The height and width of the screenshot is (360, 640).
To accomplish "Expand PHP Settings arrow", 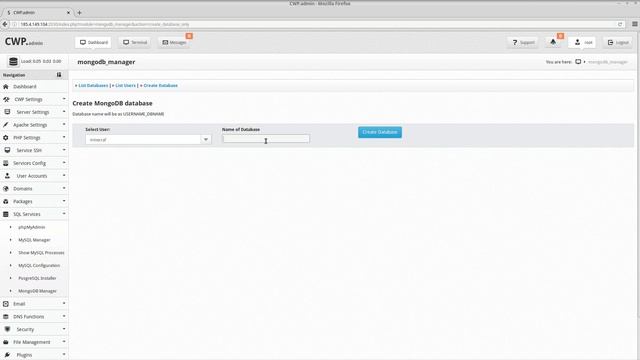I will [x=64, y=137].
